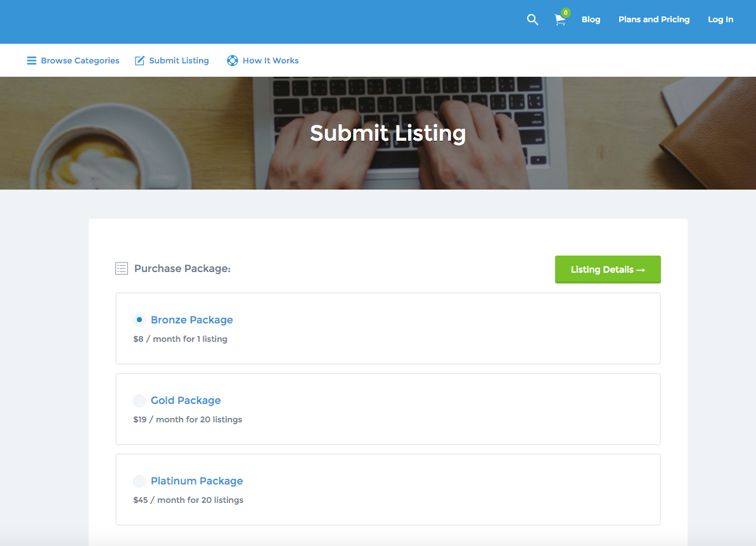The height and width of the screenshot is (546, 756).
Task: Select the Gold Package radio button
Action: click(139, 401)
